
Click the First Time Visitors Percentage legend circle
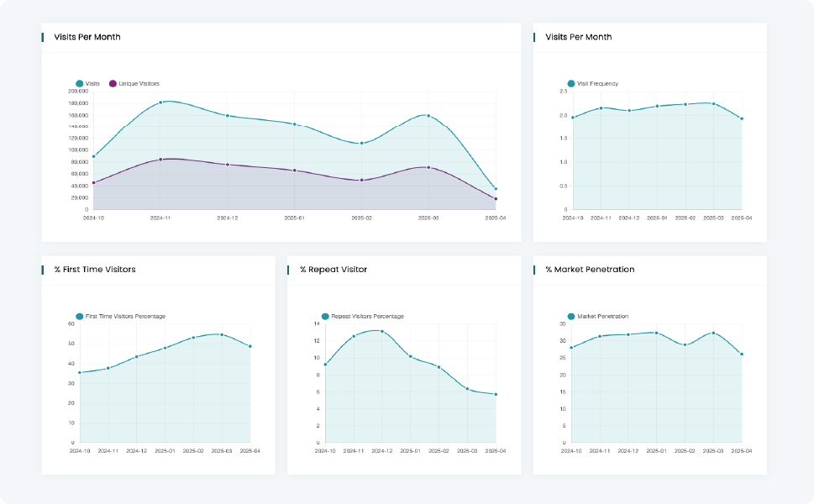(80, 317)
